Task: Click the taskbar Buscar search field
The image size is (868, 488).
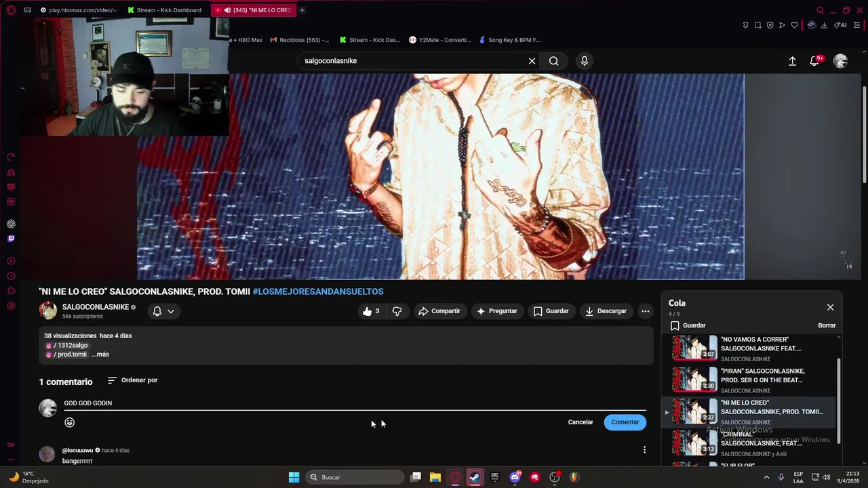Action: [355, 477]
